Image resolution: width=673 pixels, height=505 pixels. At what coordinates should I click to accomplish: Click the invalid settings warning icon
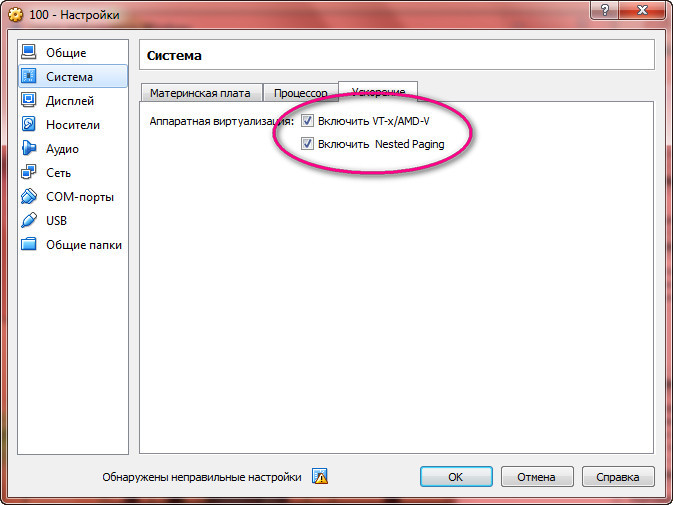[320, 476]
